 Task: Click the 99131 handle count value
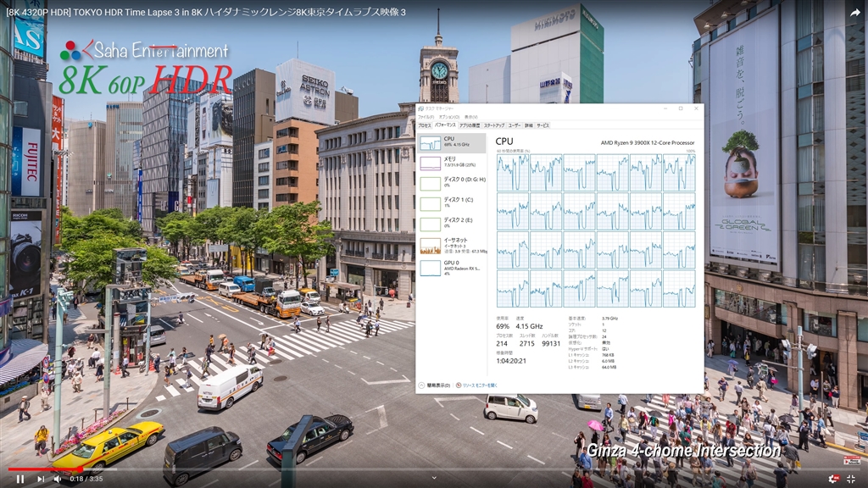(551, 344)
